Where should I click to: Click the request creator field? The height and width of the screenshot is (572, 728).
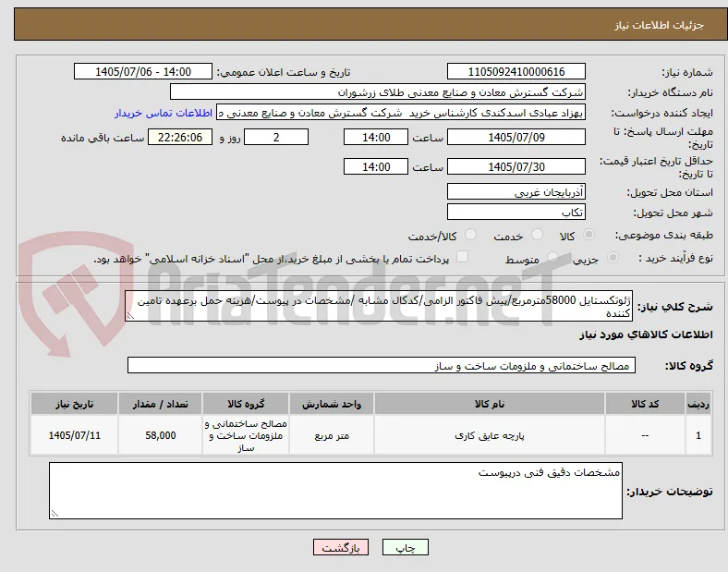coord(401,113)
